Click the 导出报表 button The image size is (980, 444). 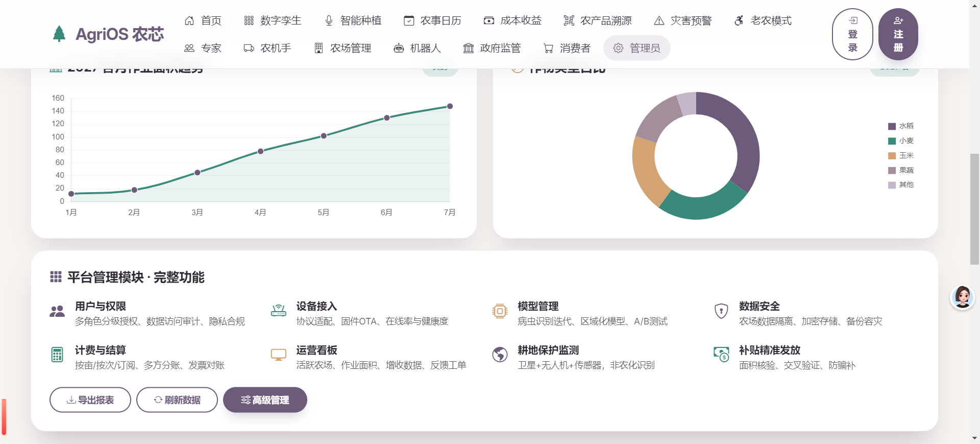(x=90, y=400)
